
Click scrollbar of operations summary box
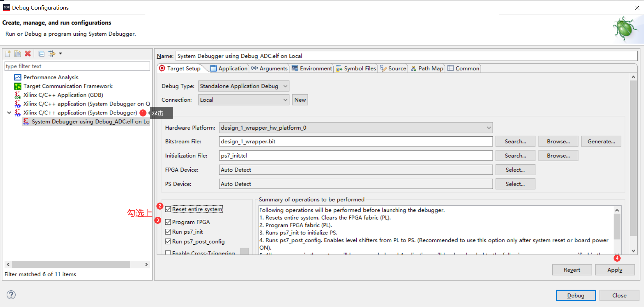[617, 227]
